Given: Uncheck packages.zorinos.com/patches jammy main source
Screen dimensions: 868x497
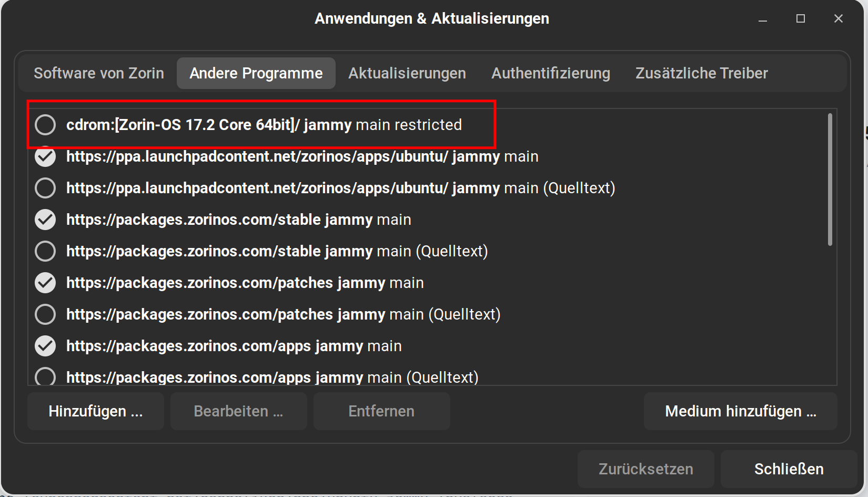Looking at the screenshot, I should point(45,283).
